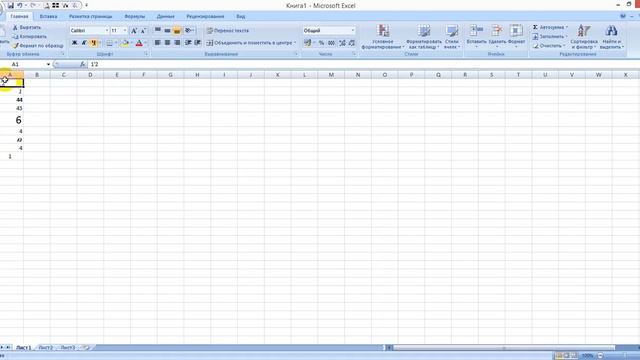Merge and center cells (Объединить и поместить в центре)
The height and width of the screenshot is (360, 640).
tap(250, 43)
